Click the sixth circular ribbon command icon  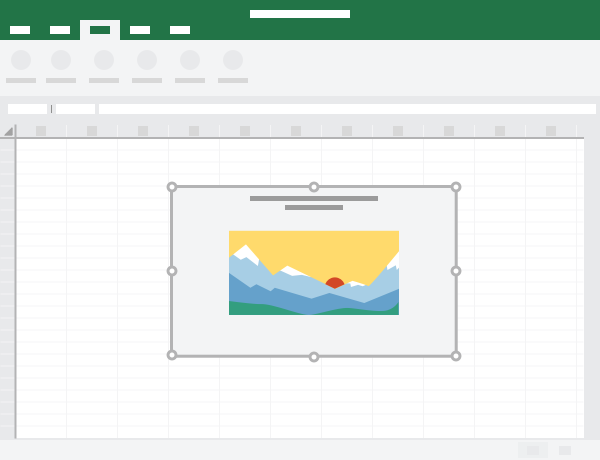(233, 60)
